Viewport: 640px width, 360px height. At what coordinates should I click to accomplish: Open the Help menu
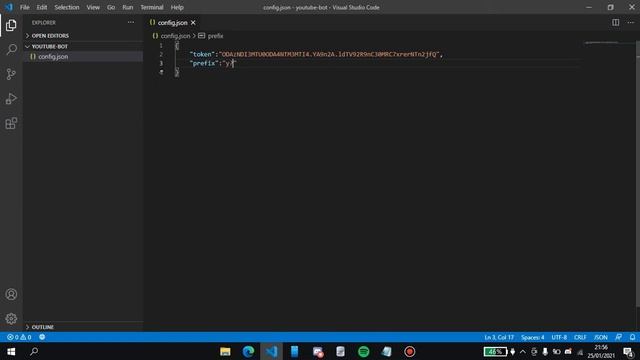coord(177,7)
